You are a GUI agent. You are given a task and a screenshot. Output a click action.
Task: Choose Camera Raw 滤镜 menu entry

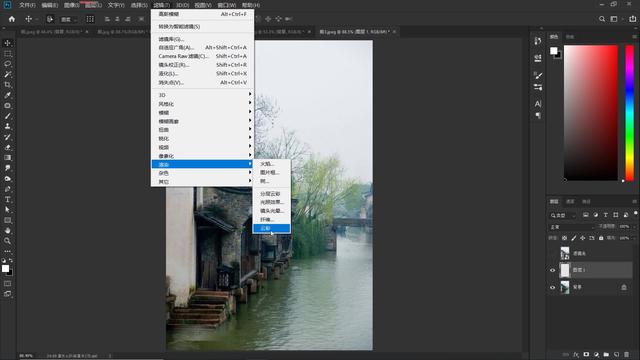pyautogui.click(x=202, y=56)
